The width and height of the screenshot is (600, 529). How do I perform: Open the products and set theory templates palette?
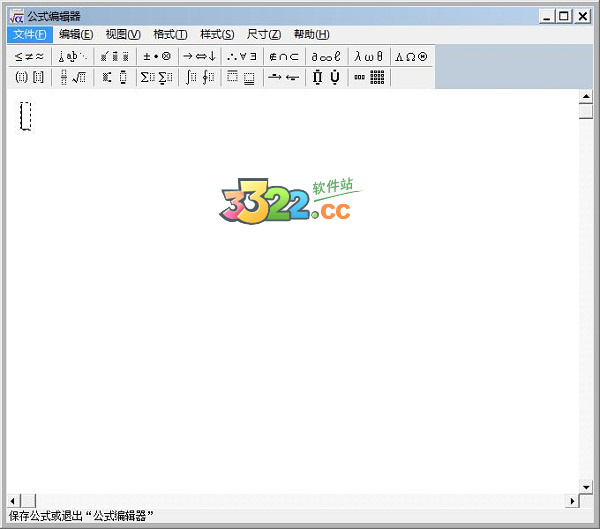pyautogui.click(x=326, y=77)
